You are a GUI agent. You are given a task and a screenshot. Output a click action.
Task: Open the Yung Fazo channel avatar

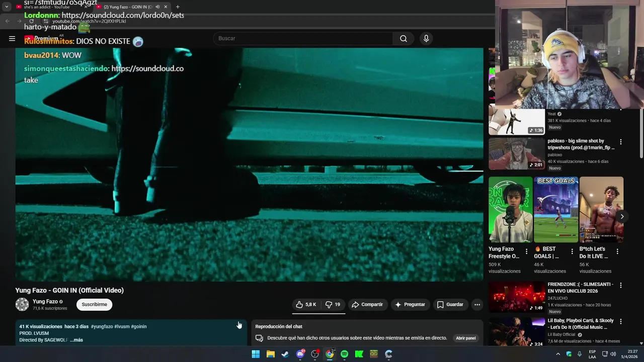coord(22,304)
